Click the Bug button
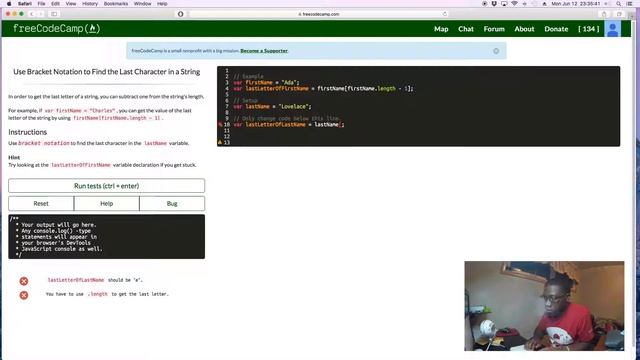This screenshot has width=640, height=360. [172, 203]
